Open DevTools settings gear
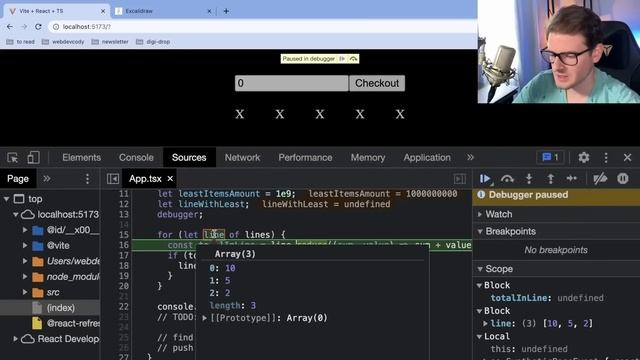Image resolution: width=640 pixels, height=360 pixels. 584,158
